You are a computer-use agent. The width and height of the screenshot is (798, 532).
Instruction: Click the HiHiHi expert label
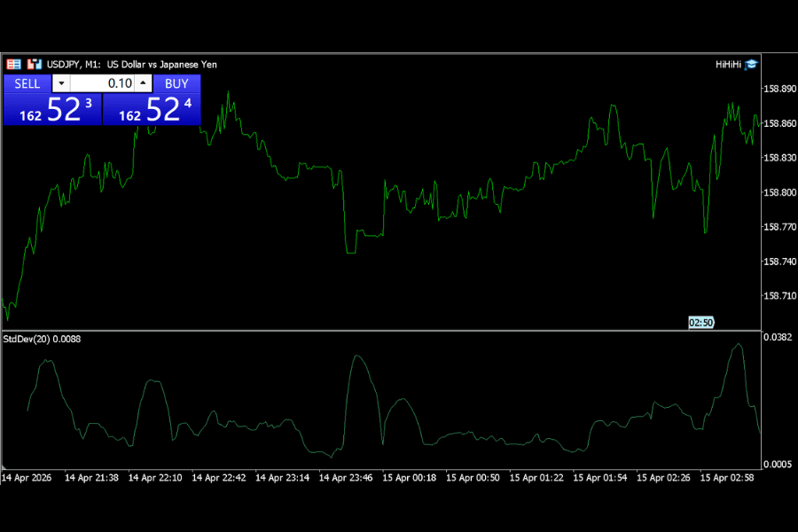tap(728, 64)
